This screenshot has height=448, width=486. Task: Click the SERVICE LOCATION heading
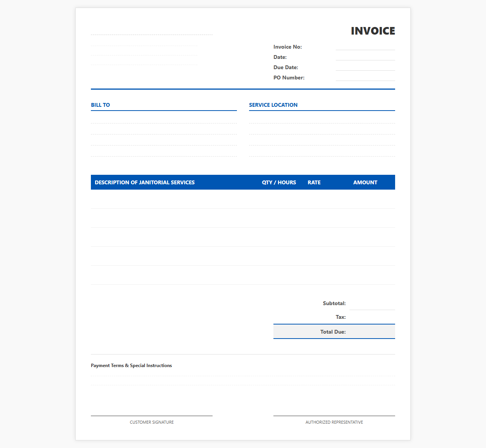(273, 105)
